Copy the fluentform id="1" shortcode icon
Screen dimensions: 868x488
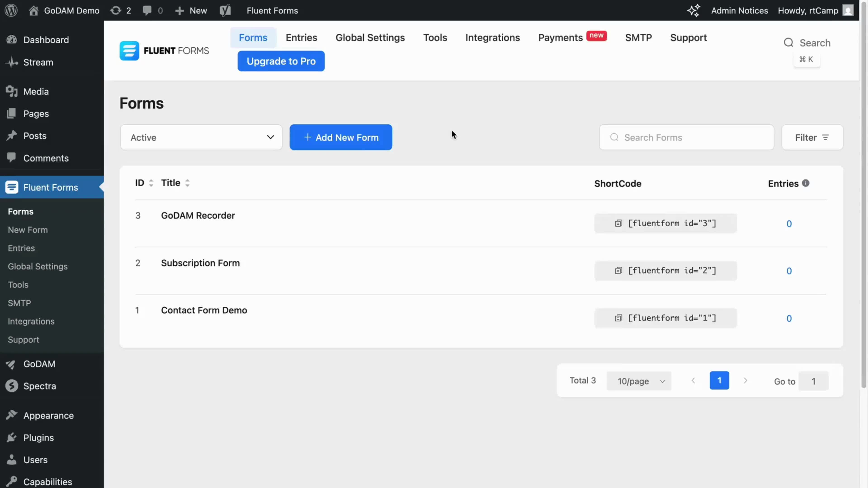coord(618,318)
